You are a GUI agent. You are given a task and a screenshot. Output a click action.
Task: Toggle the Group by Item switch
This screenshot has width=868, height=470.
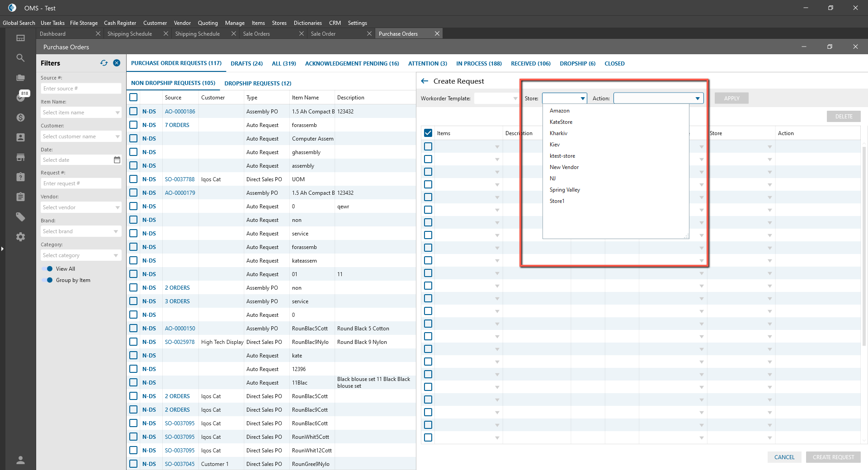47,280
